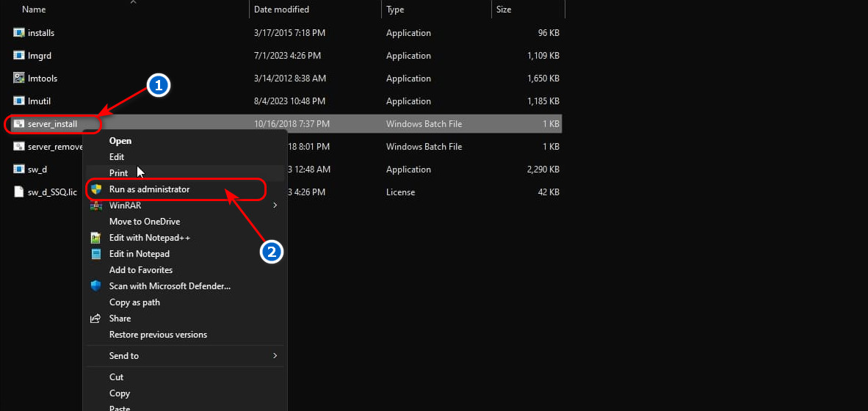
Task: Click the Share icon in context menu
Action: point(95,319)
